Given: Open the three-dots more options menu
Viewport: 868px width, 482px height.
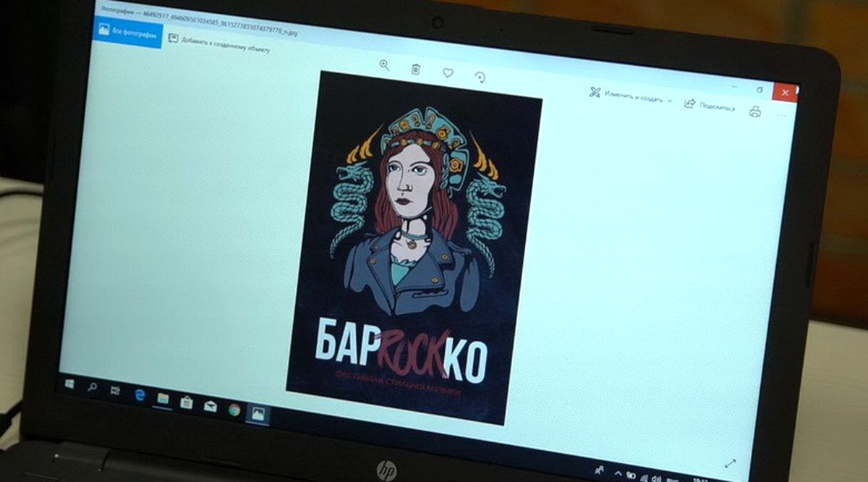Looking at the screenshot, I should (x=782, y=115).
